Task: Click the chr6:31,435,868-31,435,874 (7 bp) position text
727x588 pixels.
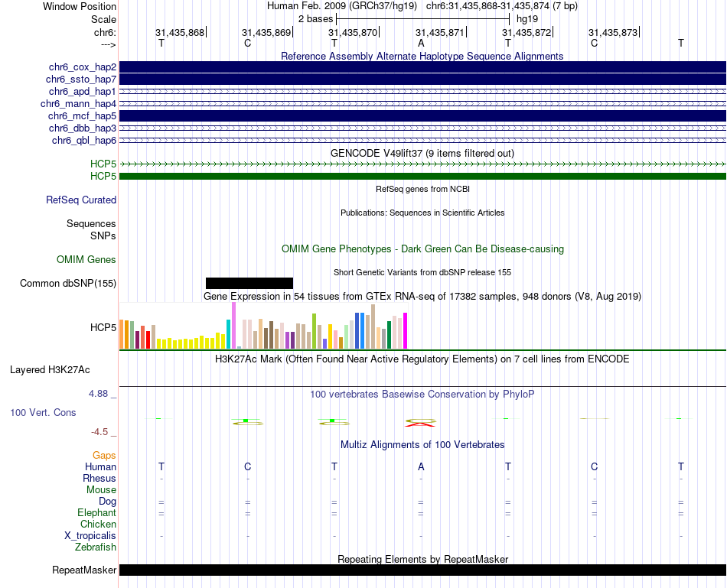Action: (502, 6)
